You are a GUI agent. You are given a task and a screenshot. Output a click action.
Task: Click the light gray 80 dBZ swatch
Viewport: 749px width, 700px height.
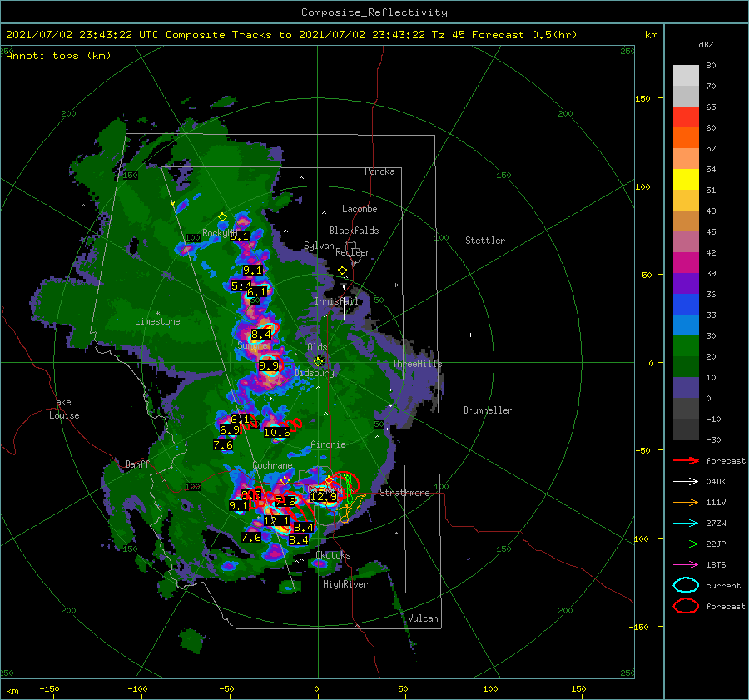(x=686, y=75)
